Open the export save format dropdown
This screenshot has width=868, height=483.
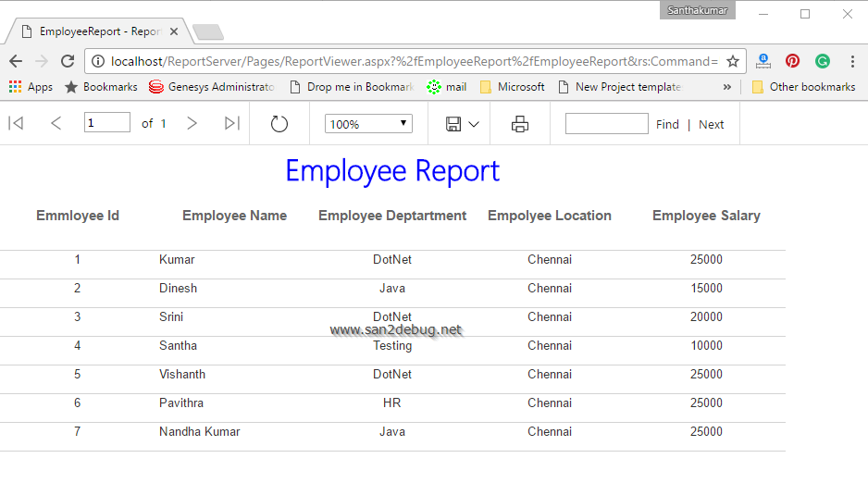[463, 124]
